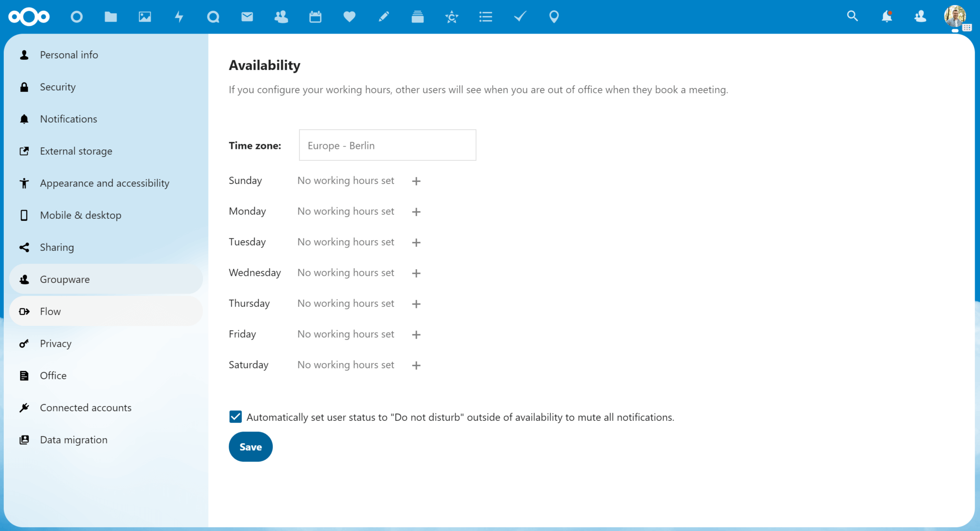Viewport: 980px width, 531px height.
Task: Open the Flow settings section
Action: [x=50, y=311]
